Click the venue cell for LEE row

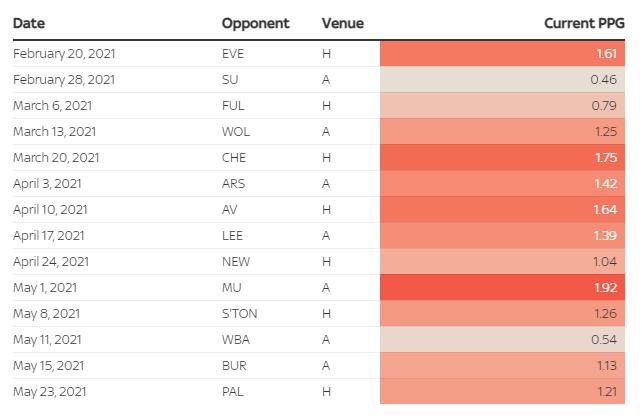[326, 235]
